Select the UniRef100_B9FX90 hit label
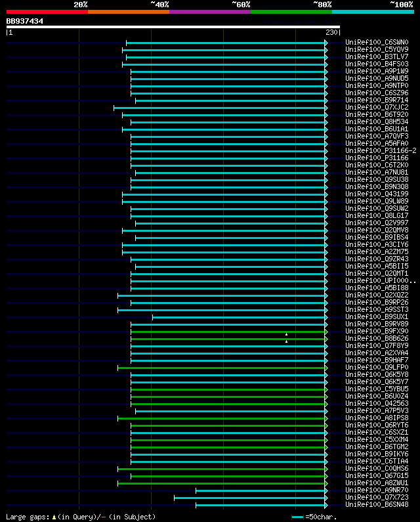The width and height of the screenshot is (420, 522). (377, 331)
